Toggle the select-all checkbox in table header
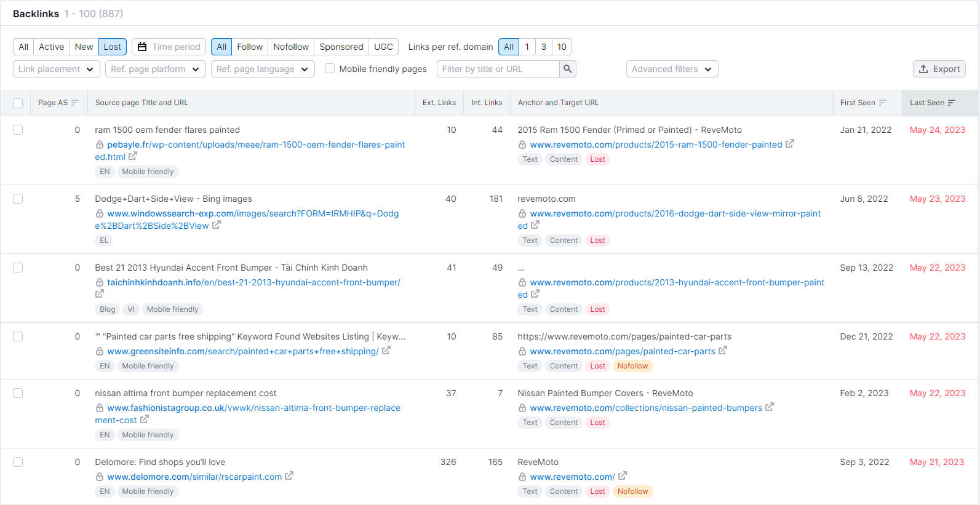 [18, 103]
